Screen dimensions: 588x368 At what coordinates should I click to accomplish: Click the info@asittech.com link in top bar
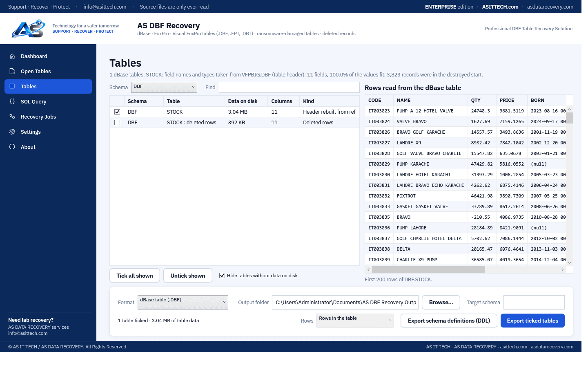[x=105, y=7]
